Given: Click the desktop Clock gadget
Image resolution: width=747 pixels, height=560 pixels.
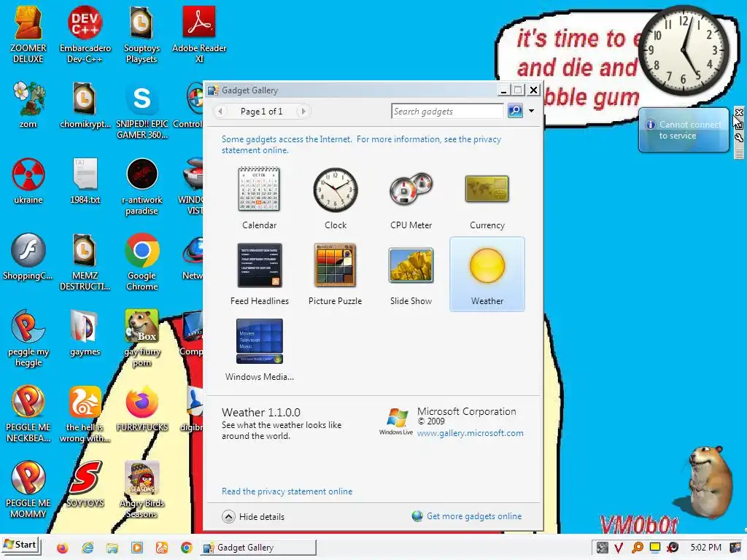Looking at the screenshot, I should 684,50.
